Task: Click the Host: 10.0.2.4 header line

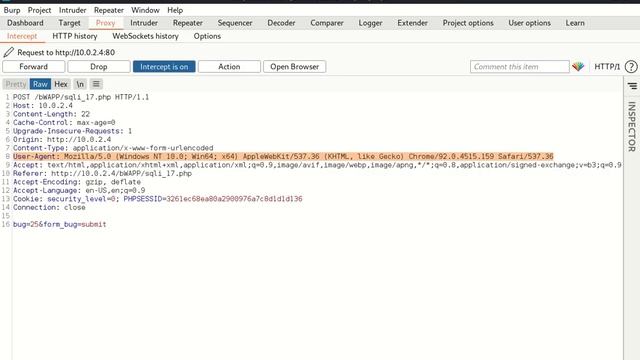Action: (x=43, y=106)
